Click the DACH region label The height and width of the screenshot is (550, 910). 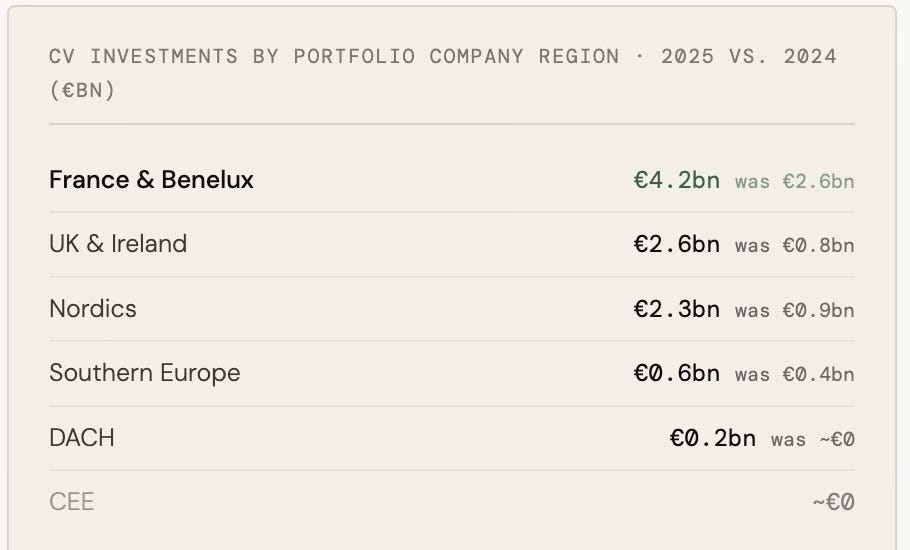[82, 438]
